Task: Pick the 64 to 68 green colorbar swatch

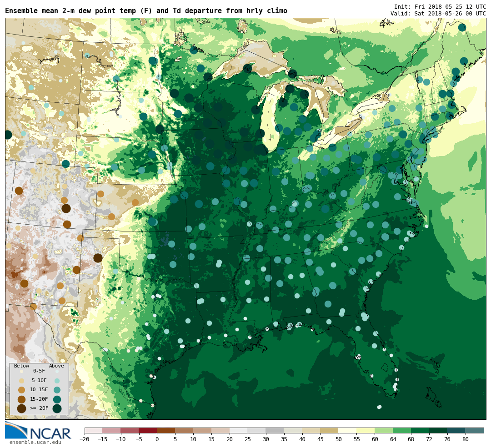Action: (x=402, y=430)
